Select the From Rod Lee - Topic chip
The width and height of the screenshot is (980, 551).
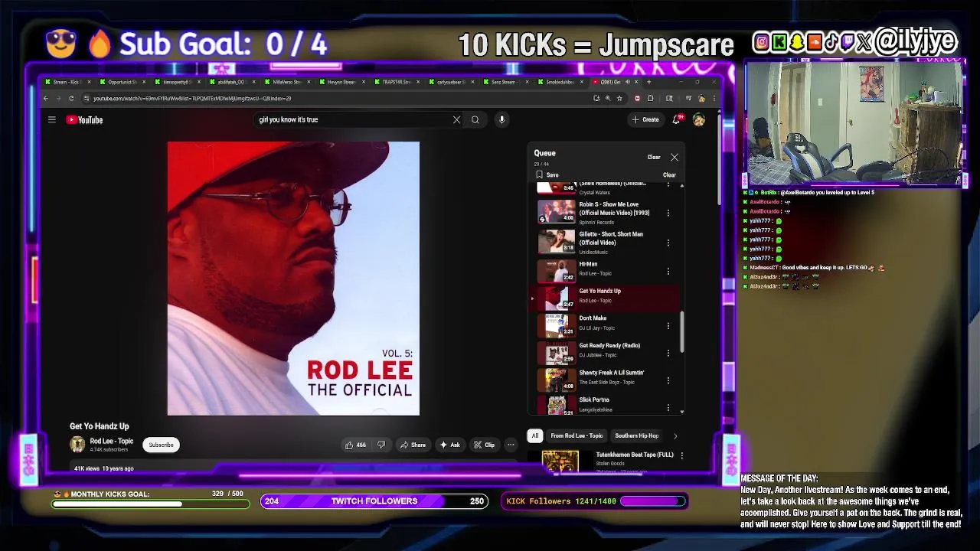pos(577,435)
